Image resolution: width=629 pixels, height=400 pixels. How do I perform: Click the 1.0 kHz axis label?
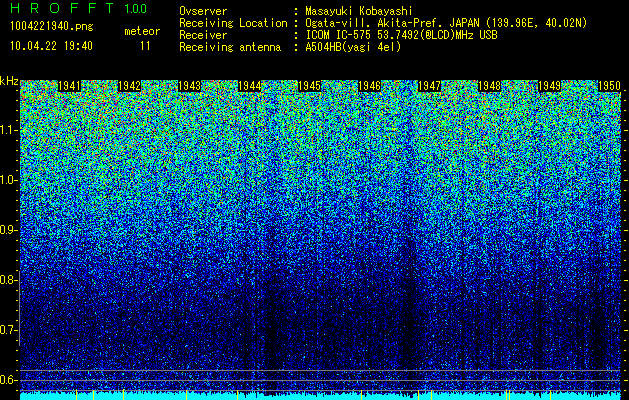[8, 181]
